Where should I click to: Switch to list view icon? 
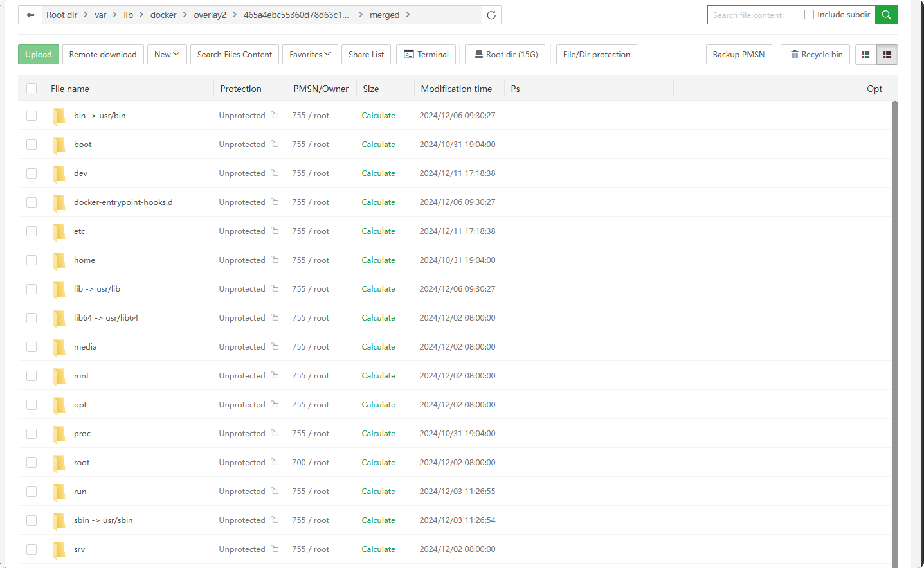point(887,55)
